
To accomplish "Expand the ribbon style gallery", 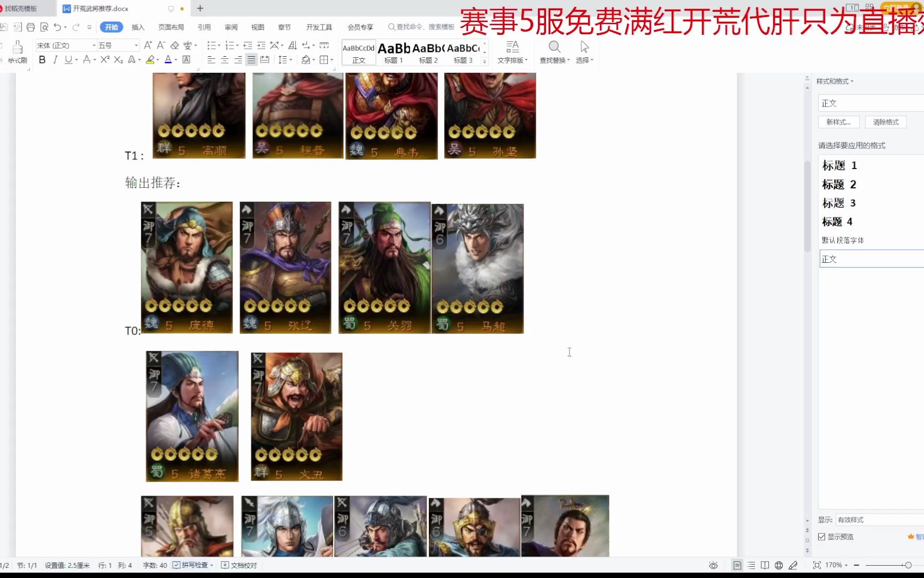I will (484, 62).
